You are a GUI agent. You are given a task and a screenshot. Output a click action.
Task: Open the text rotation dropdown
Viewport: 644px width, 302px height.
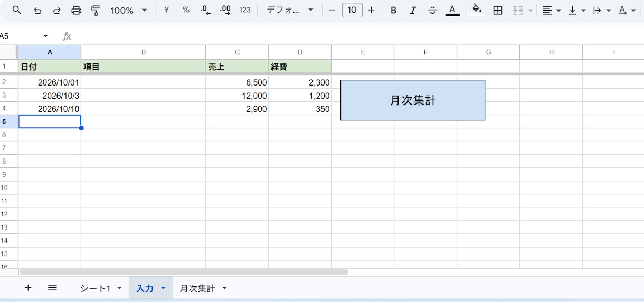tap(627, 10)
